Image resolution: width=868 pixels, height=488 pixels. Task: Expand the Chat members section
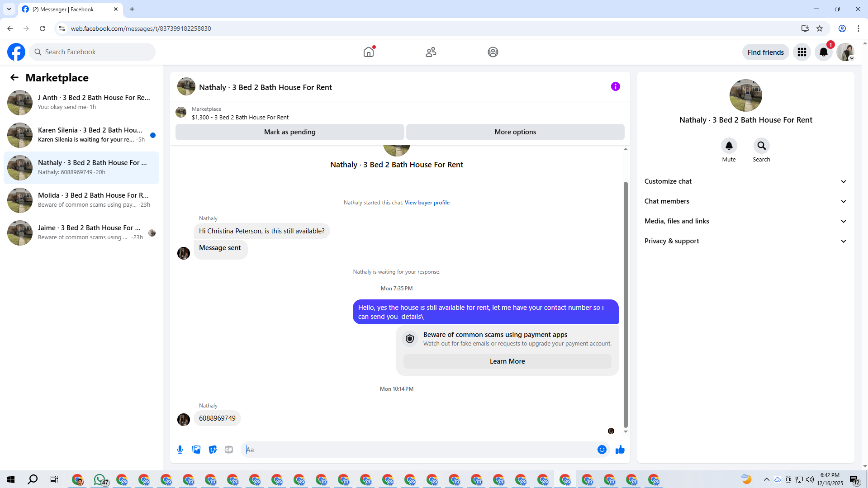click(746, 201)
